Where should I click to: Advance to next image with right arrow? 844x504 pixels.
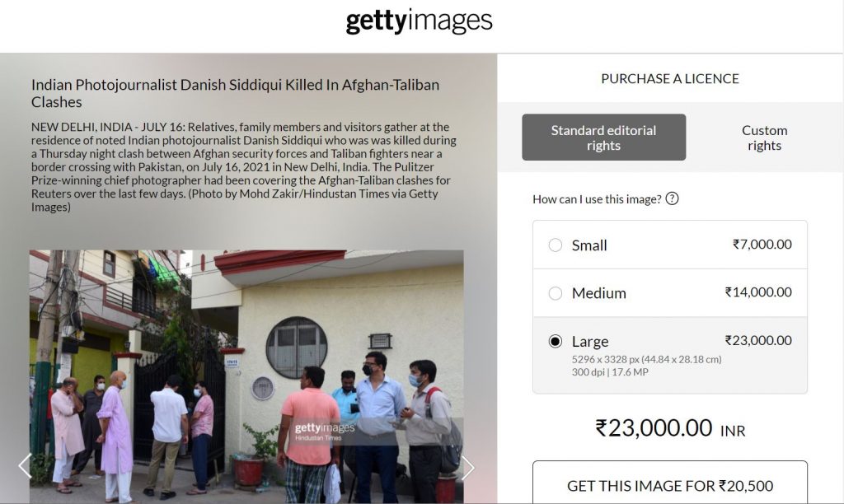(x=468, y=468)
